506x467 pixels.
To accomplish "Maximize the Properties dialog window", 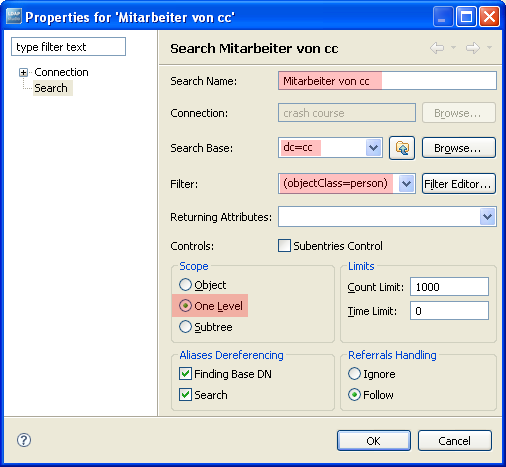I will (x=466, y=16).
